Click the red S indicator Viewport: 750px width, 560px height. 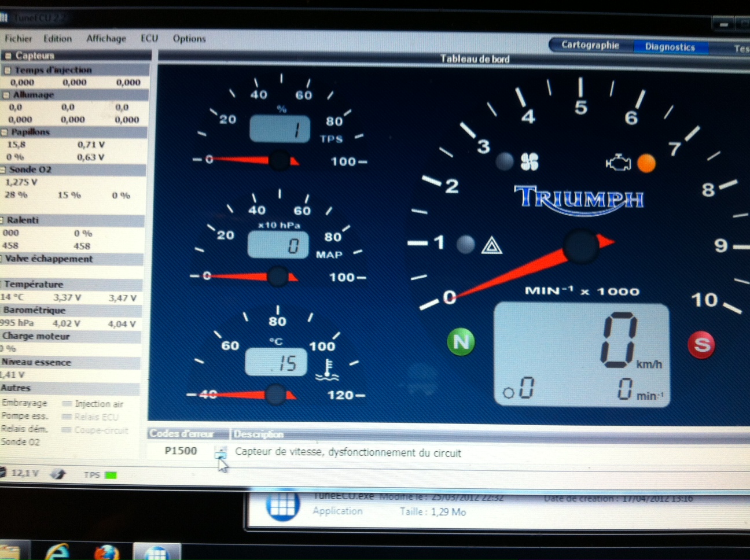(701, 345)
